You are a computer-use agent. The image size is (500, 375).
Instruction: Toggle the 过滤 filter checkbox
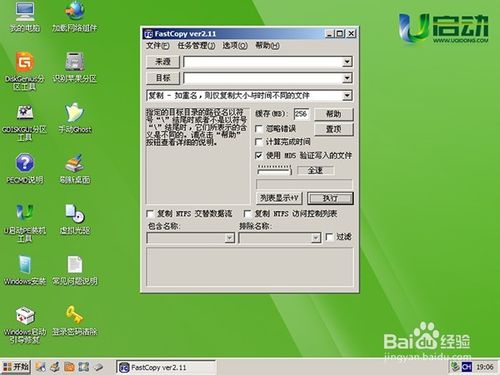(329, 237)
